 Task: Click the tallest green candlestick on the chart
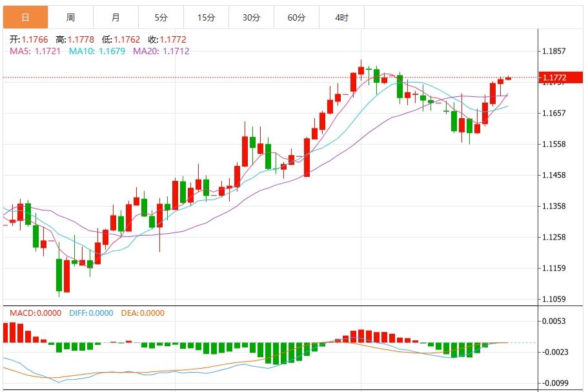[60, 274]
